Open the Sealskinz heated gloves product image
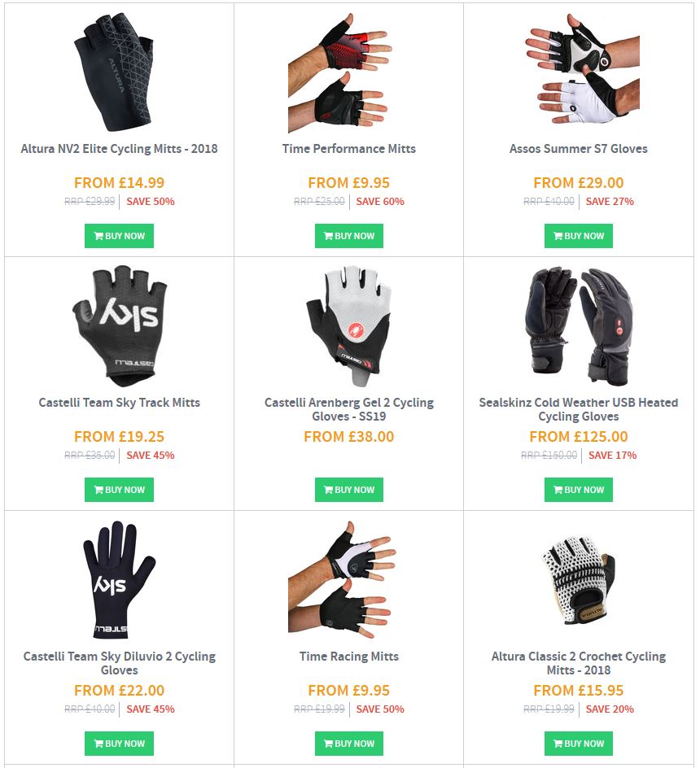The height and width of the screenshot is (768, 700). coord(579,325)
